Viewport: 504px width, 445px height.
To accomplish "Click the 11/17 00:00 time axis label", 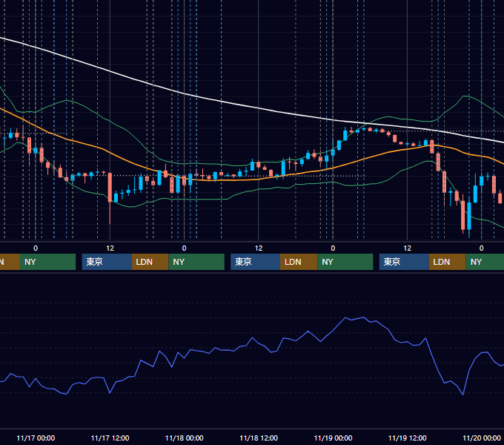I will (x=36, y=438).
